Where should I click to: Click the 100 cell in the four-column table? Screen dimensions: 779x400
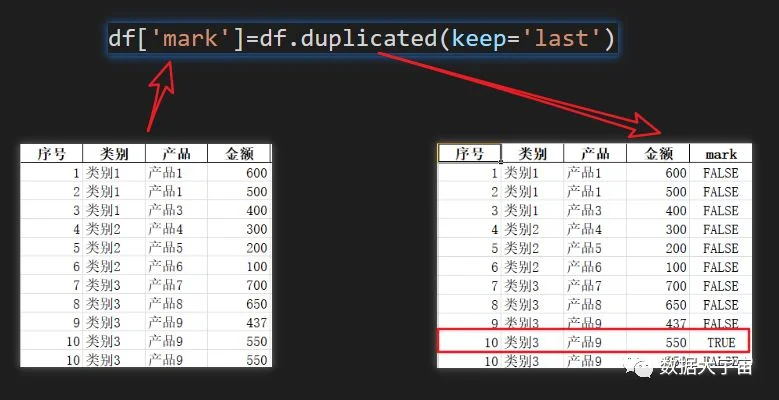tap(239, 266)
